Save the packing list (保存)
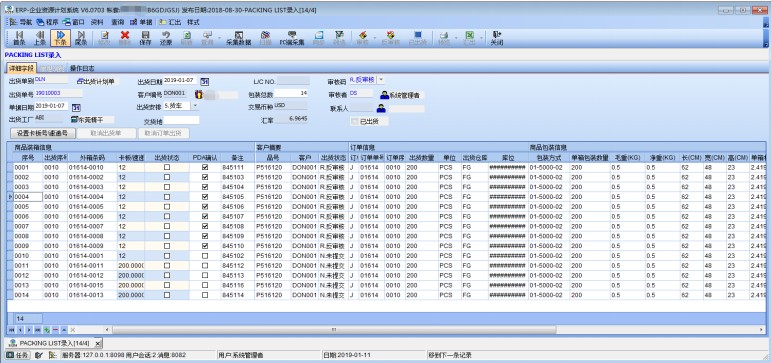The image size is (771, 363). [x=146, y=38]
